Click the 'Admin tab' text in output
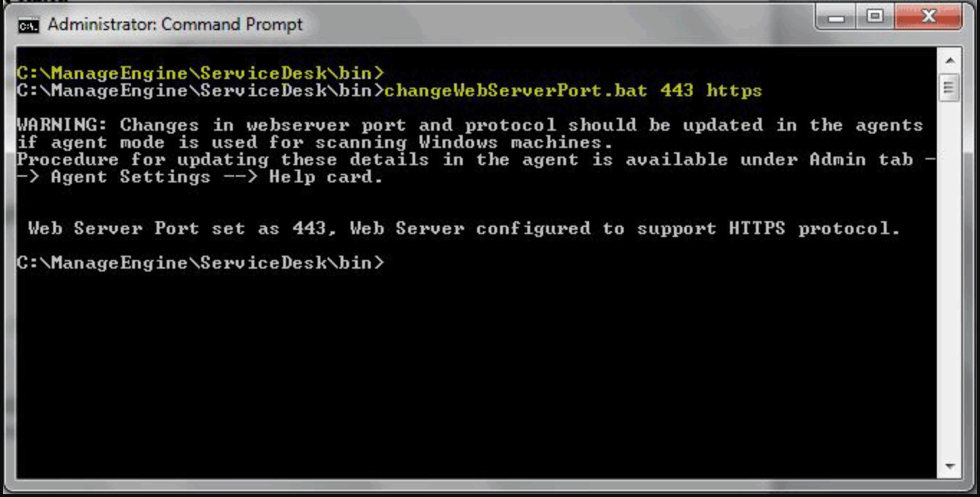Image resolution: width=980 pixels, height=497 pixels. pos(861,159)
